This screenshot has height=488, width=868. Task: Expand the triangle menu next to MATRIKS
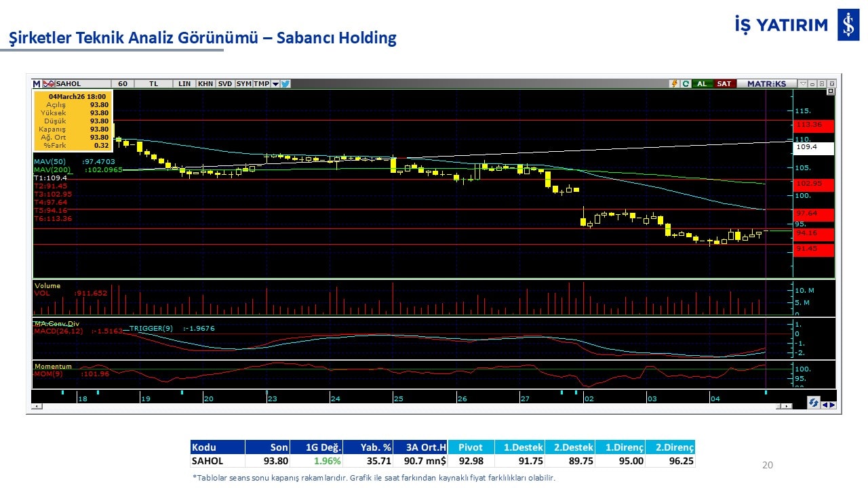pyautogui.click(x=803, y=84)
